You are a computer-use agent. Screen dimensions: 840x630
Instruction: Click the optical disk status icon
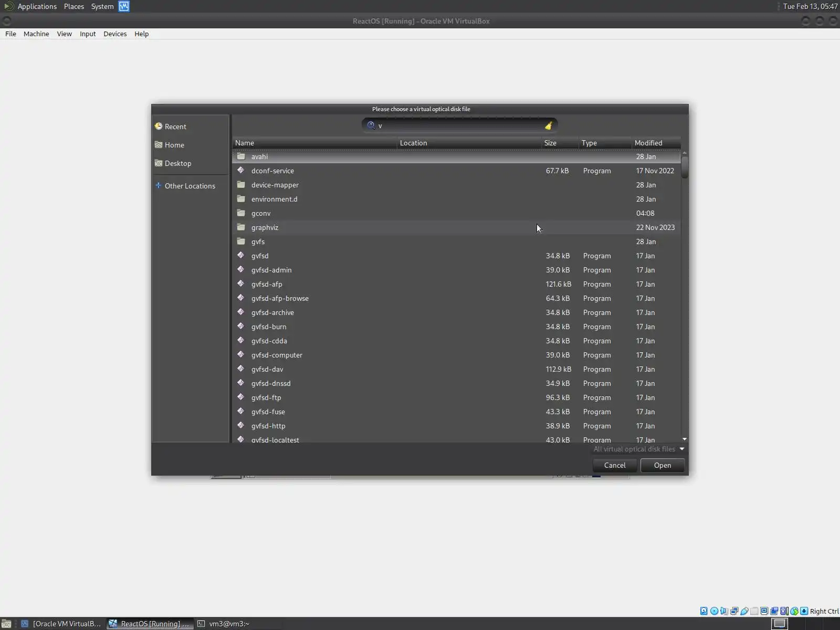click(714, 611)
